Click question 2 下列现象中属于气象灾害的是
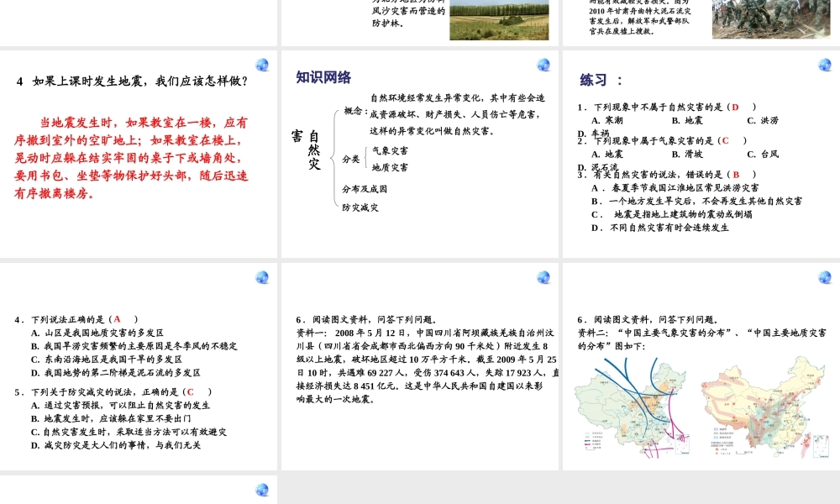This screenshot has height=504, width=840. pyautogui.click(x=662, y=141)
